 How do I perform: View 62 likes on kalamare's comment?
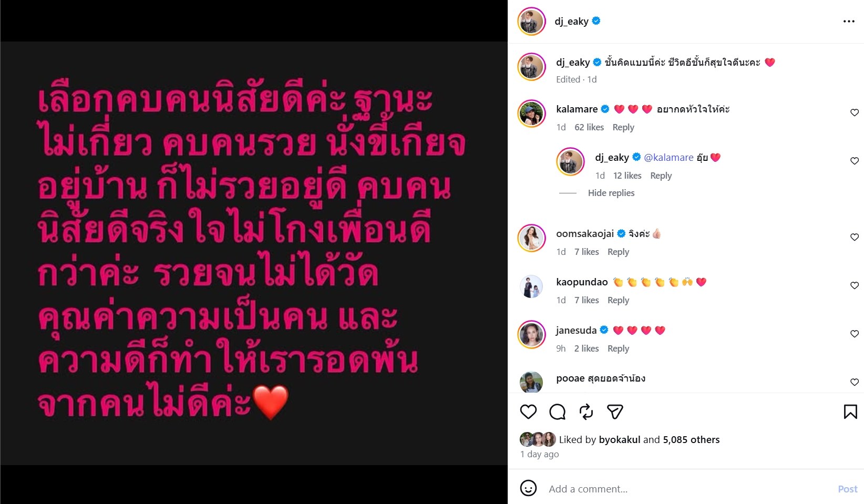[x=589, y=127]
